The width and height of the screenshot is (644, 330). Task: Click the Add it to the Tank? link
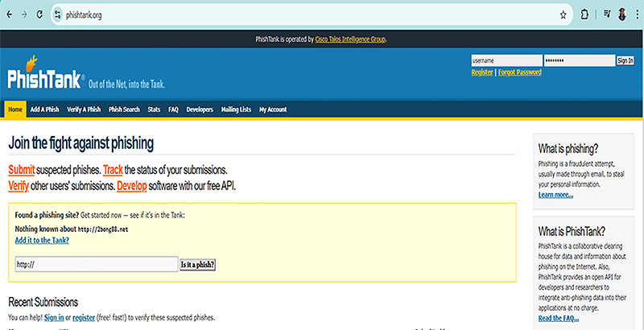(42, 241)
